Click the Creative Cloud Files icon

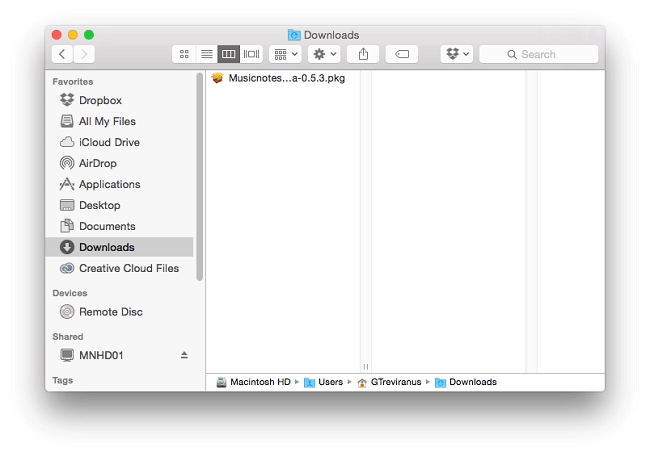(x=67, y=268)
